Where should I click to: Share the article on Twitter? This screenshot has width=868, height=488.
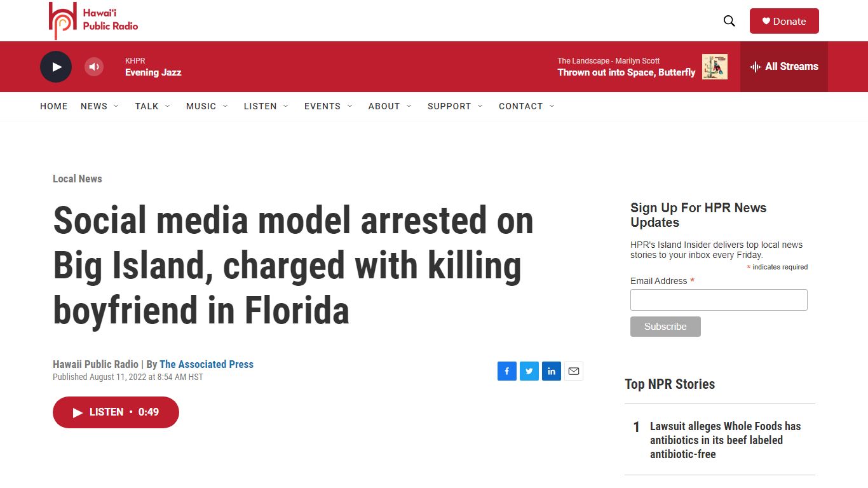[529, 371]
